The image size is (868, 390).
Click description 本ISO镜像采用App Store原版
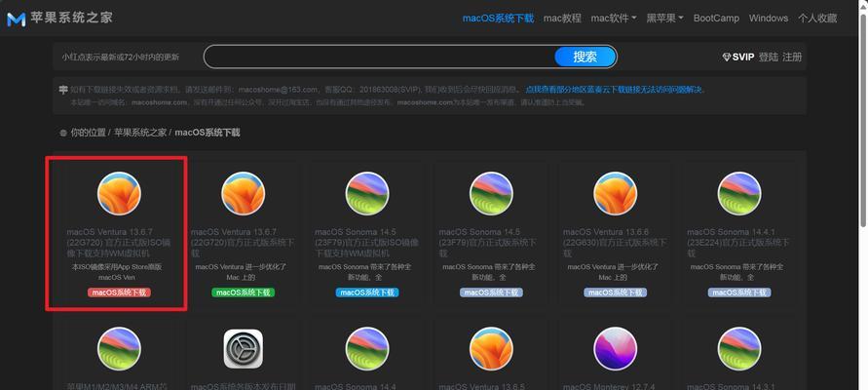[x=117, y=267]
